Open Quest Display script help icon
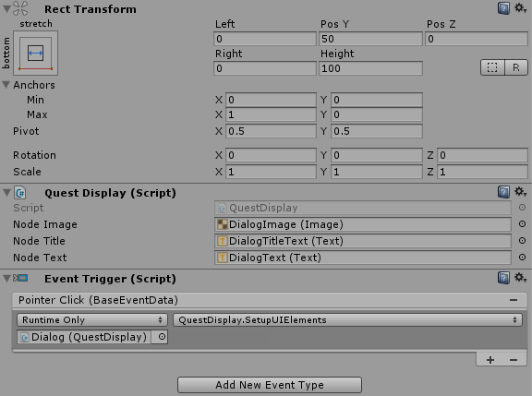This screenshot has height=396, width=532. 503,192
